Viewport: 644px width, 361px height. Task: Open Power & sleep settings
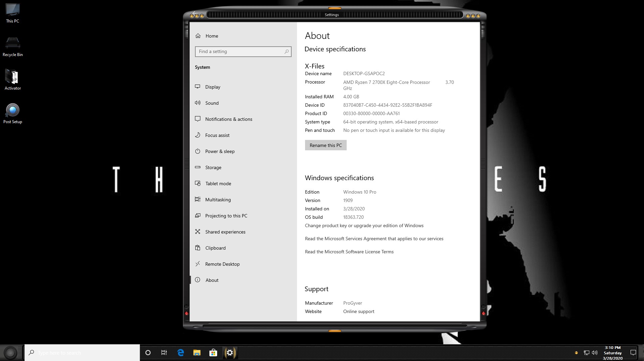tap(243, 151)
